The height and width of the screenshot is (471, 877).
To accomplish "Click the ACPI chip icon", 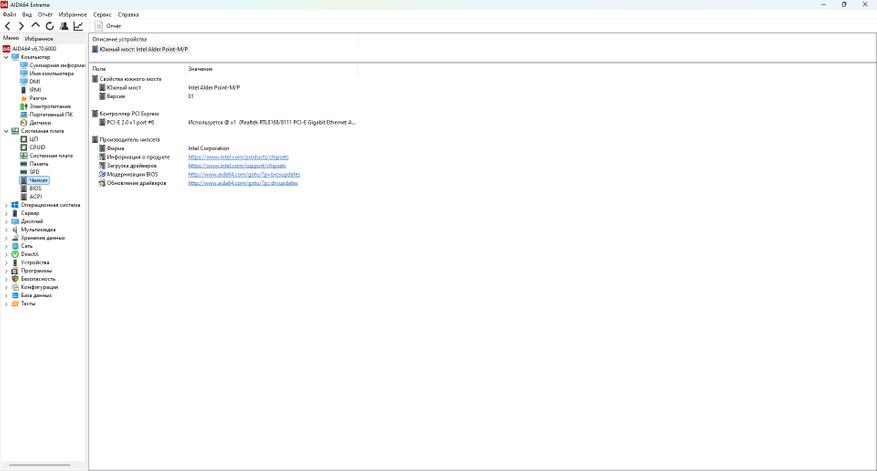I will pos(23,196).
